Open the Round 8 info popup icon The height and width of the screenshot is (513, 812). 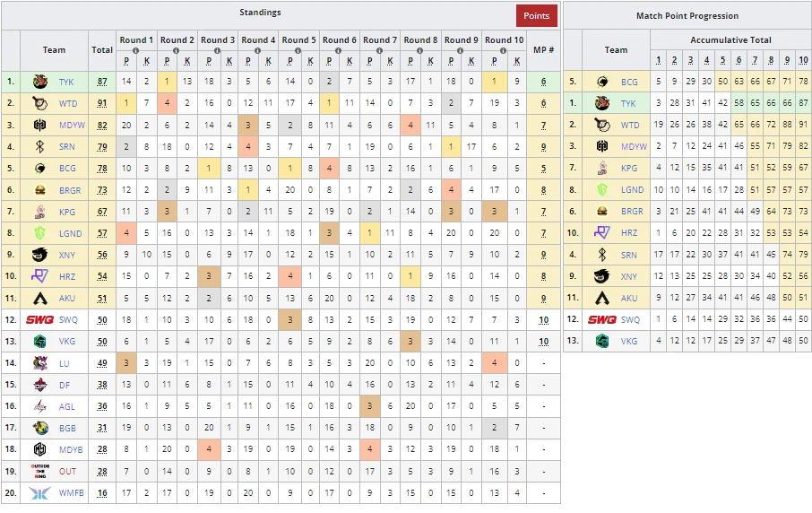tap(420, 51)
